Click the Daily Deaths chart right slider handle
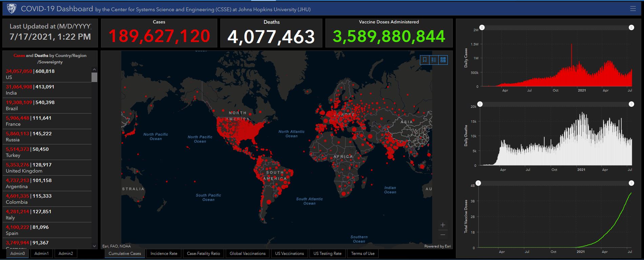The width and height of the screenshot is (644, 260). [x=631, y=104]
